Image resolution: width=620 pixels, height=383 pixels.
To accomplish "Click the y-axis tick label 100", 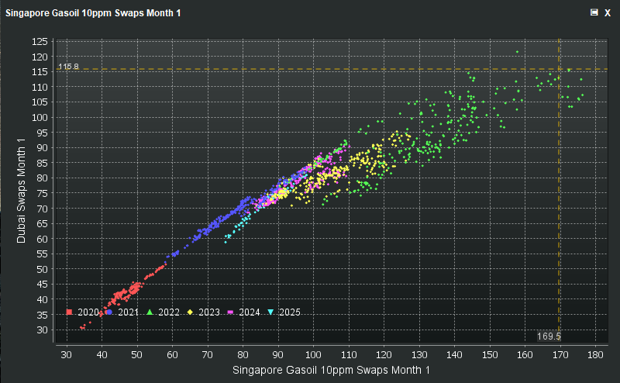I will (40, 117).
